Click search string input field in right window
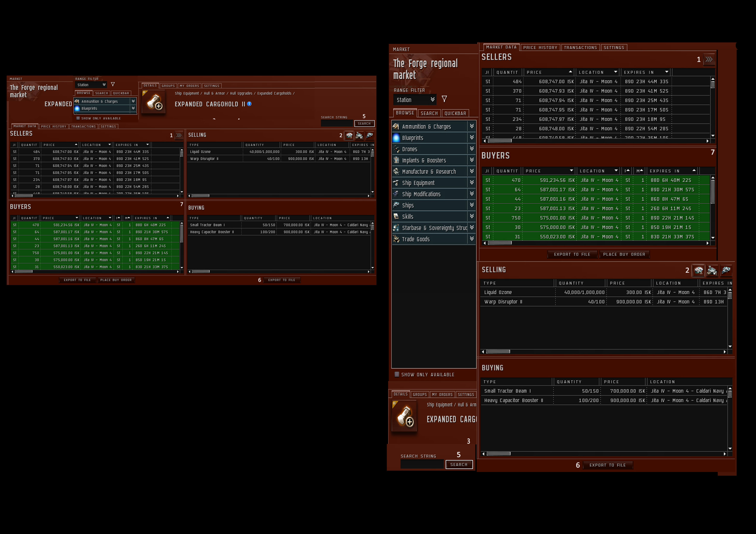756x534 pixels. pos(422,464)
